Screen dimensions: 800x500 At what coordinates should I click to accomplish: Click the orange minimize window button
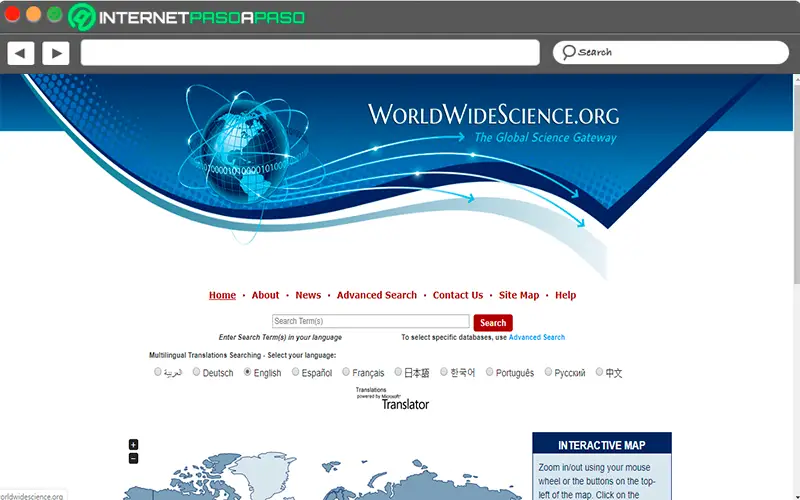(34, 14)
